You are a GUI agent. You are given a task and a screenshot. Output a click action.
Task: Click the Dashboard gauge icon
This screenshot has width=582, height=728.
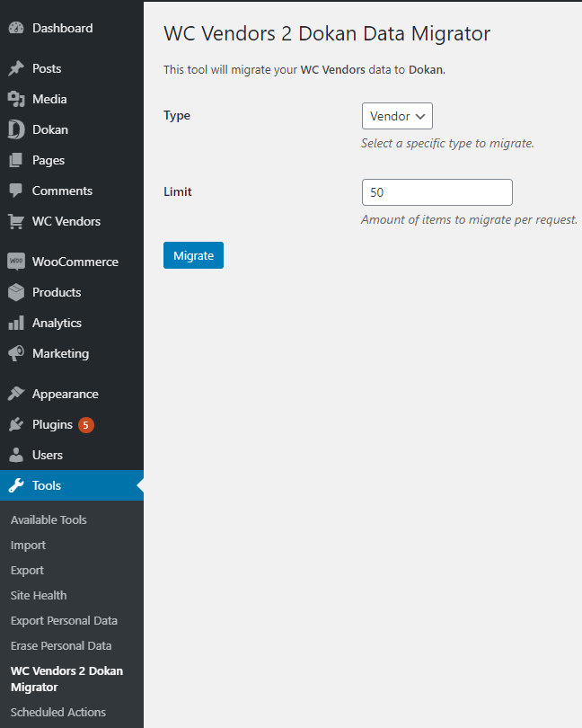click(16, 29)
